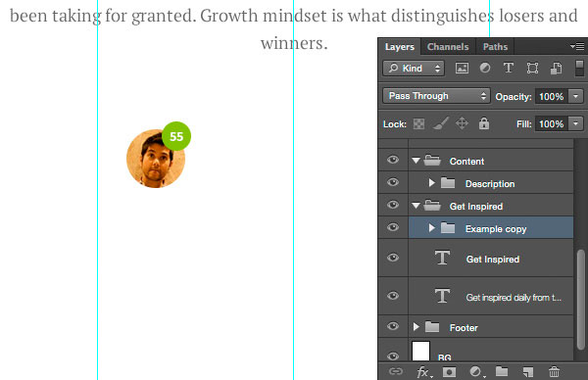Create new fill or adjustment layer
The image size is (588, 380).
pos(476,372)
